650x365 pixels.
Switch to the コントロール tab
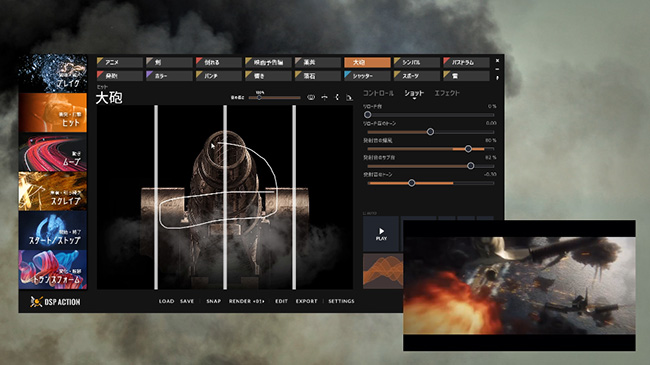[378, 93]
